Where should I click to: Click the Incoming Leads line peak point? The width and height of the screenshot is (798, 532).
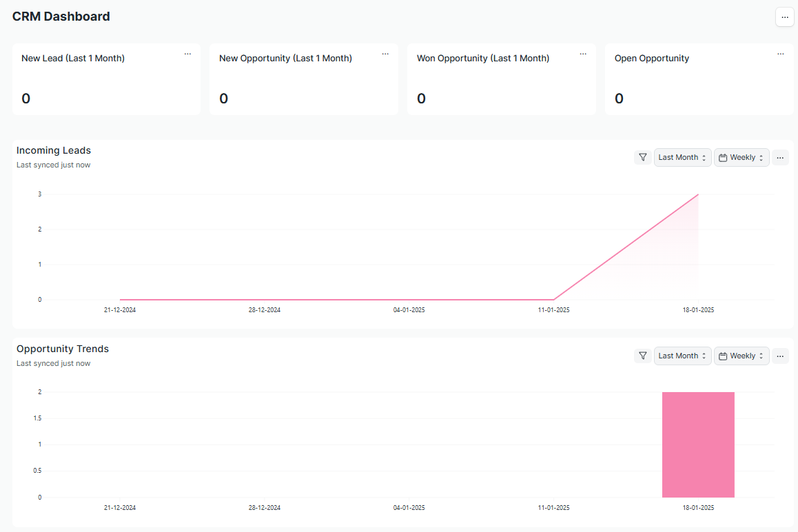click(698, 194)
